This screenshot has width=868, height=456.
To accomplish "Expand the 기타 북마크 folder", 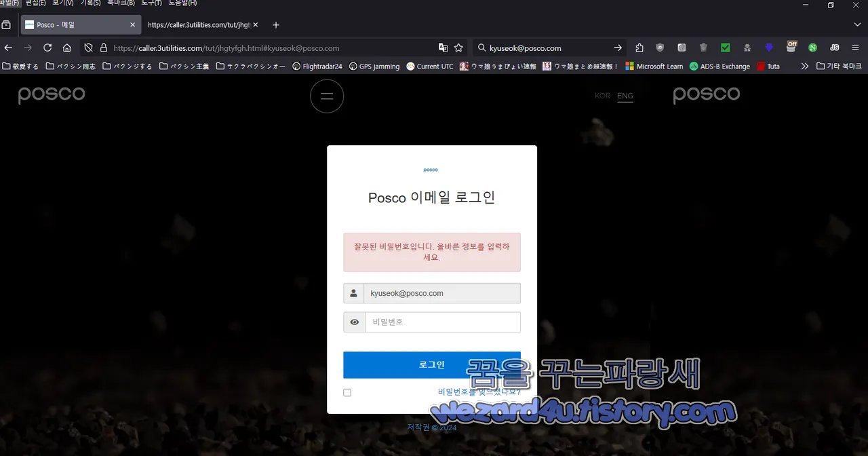I will [840, 66].
